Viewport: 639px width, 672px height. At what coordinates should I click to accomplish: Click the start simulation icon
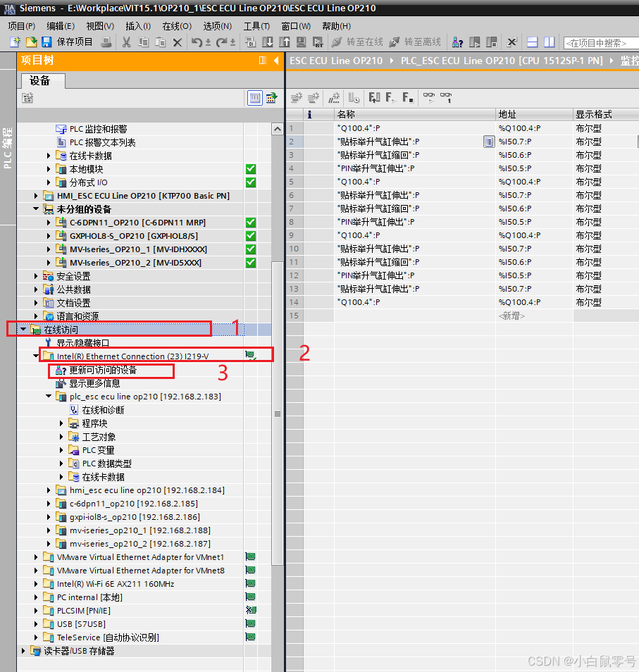(x=302, y=42)
